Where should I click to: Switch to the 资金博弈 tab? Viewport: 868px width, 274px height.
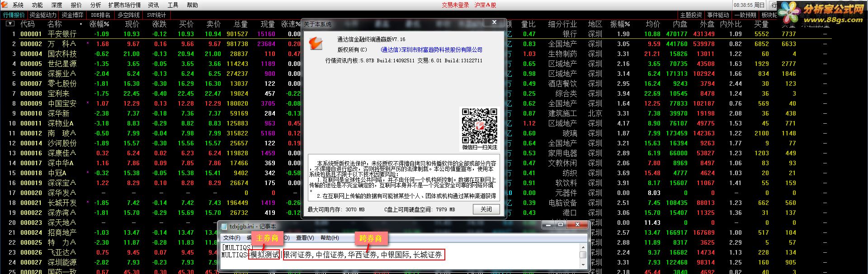click(x=72, y=15)
